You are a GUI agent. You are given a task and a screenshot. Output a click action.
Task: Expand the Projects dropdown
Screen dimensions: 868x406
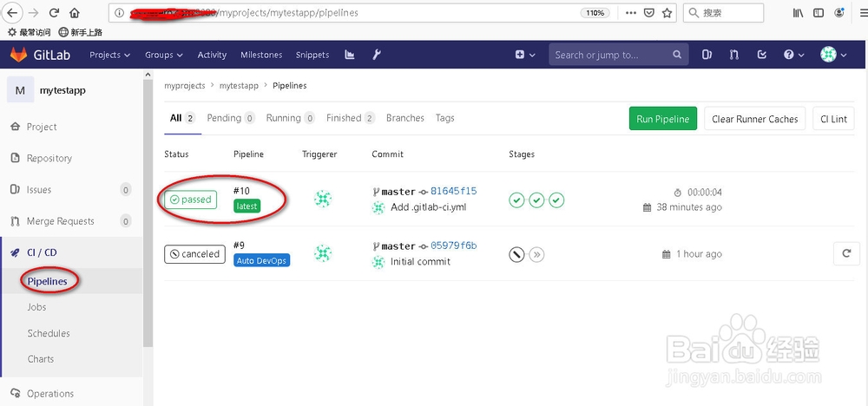pyautogui.click(x=109, y=55)
